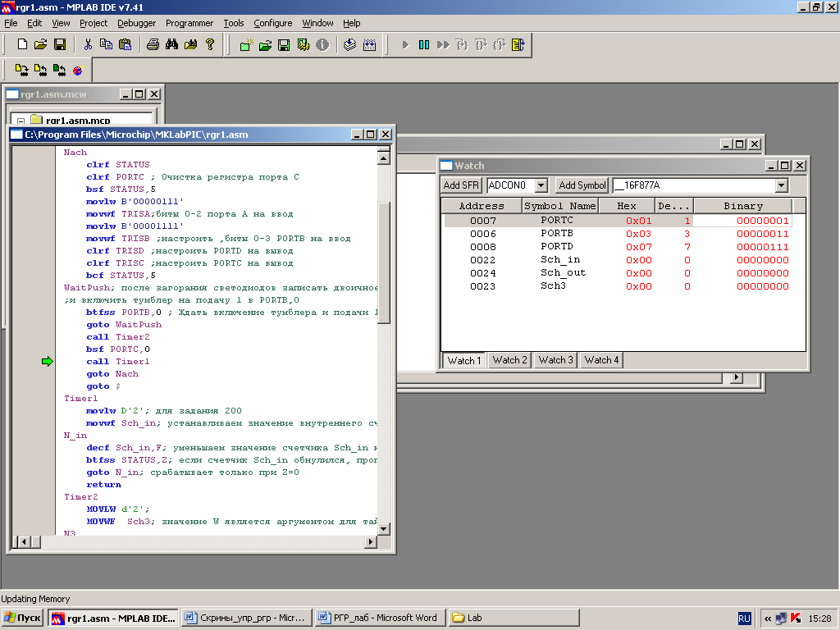Viewport: 840px width, 630px height.
Task: Click the gray info circle icon
Action: (322, 45)
